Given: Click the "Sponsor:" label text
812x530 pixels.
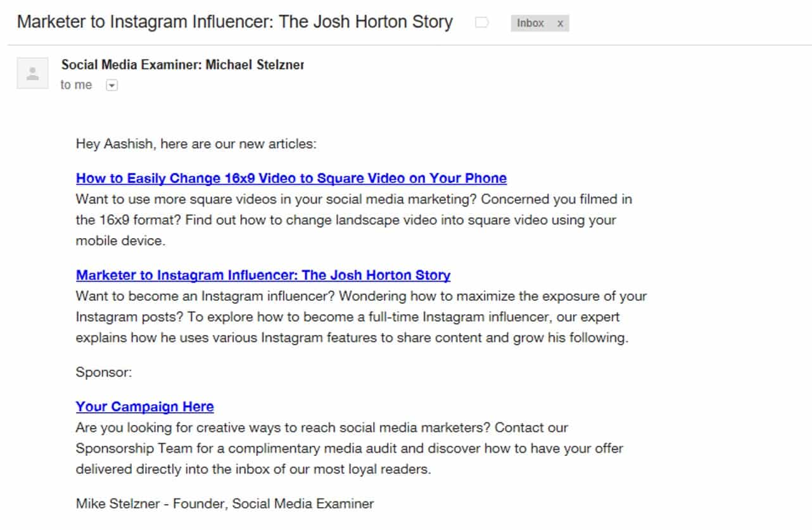Looking at the screenshot, I should point(104,372).
